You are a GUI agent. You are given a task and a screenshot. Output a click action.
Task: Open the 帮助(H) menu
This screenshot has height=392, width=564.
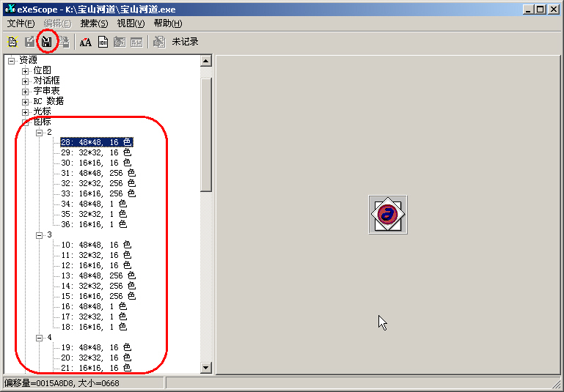(168, 23)
